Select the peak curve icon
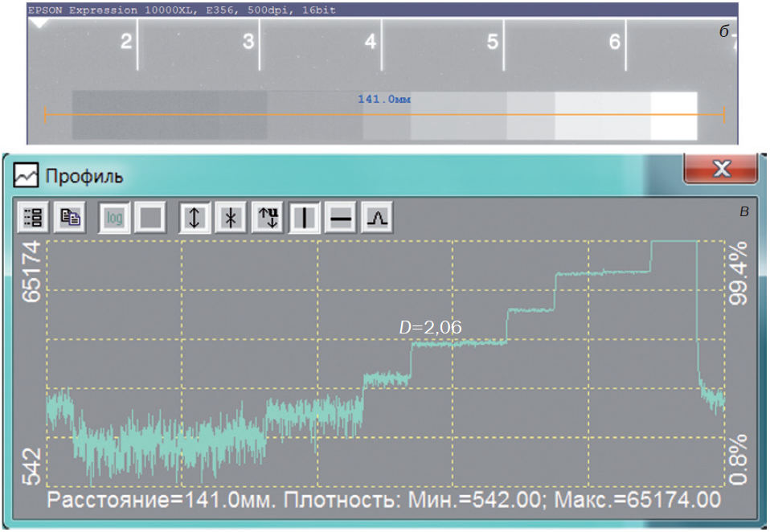Screen dimensions: 770x532 376,218
